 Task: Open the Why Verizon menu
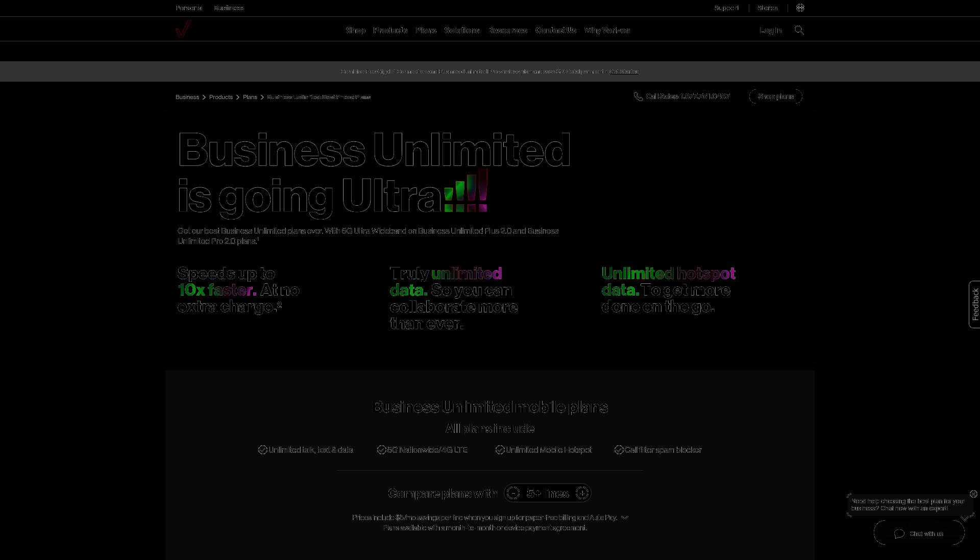607,30
